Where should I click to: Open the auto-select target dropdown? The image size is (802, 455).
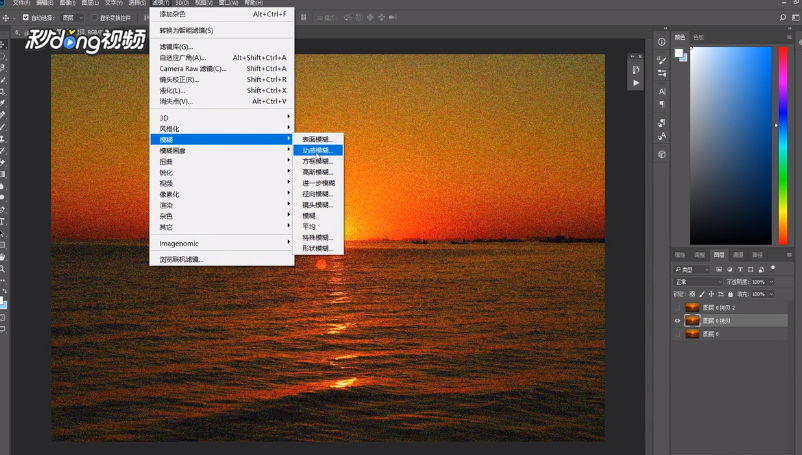click(72, 17)
